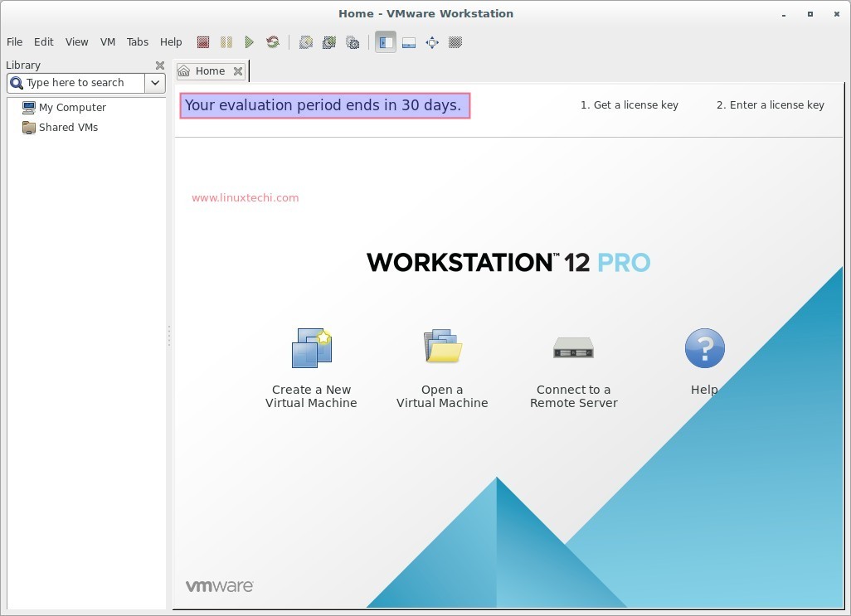The width and height of the screenshot is (851, 616).
Task: Click 'Enter a license key' link
Action: click(771, 104)
